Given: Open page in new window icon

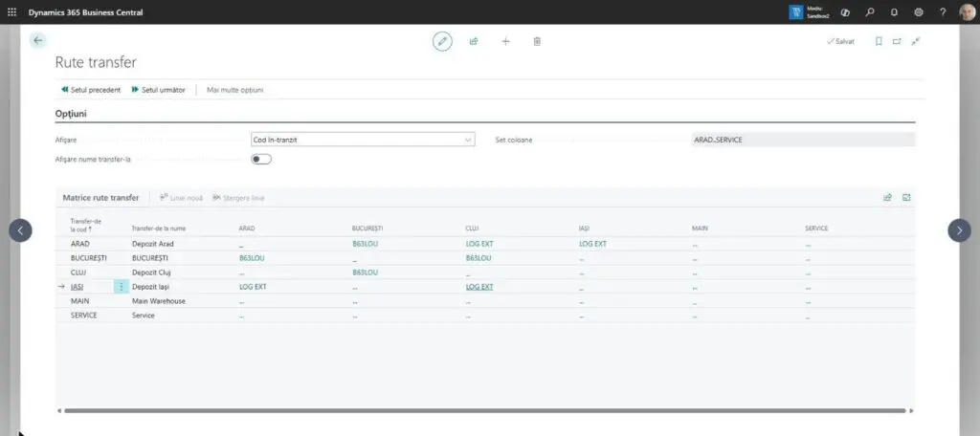Looking at the screenshot, I should coord(897,41).
